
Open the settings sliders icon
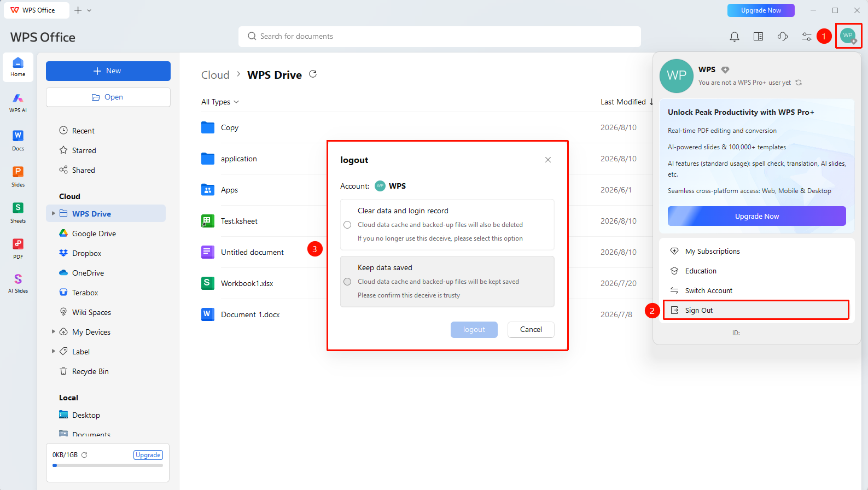[807, 37]
